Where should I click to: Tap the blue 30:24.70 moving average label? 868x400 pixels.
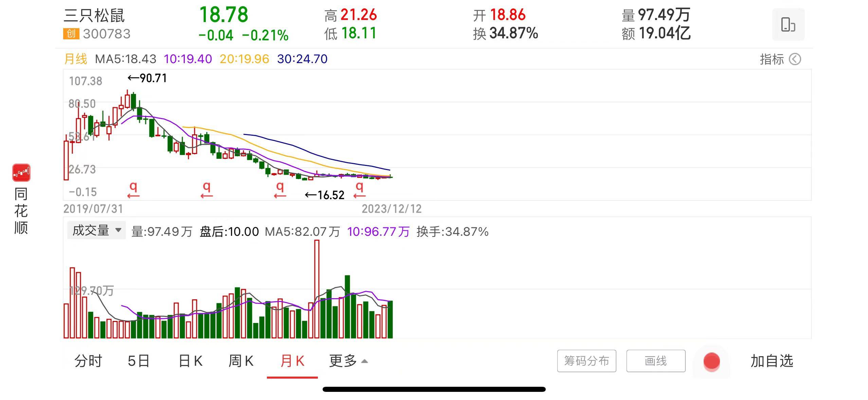pos(302,59)
